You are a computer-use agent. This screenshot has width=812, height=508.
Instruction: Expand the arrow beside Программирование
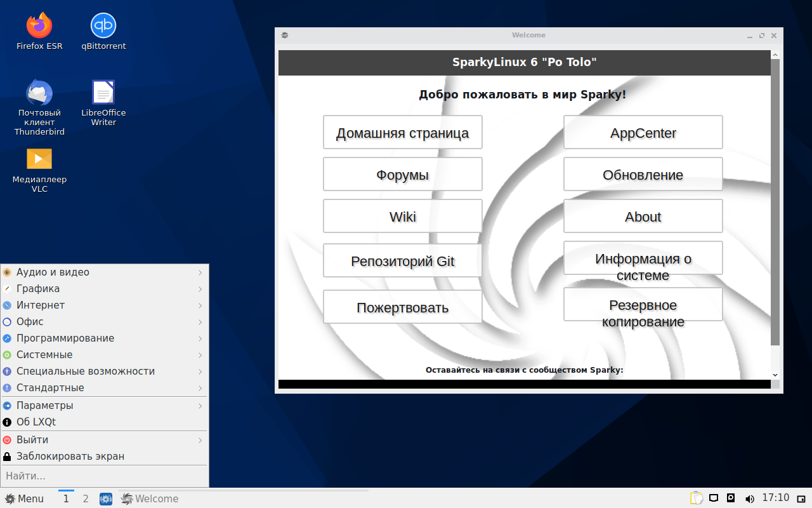(200, 338)
